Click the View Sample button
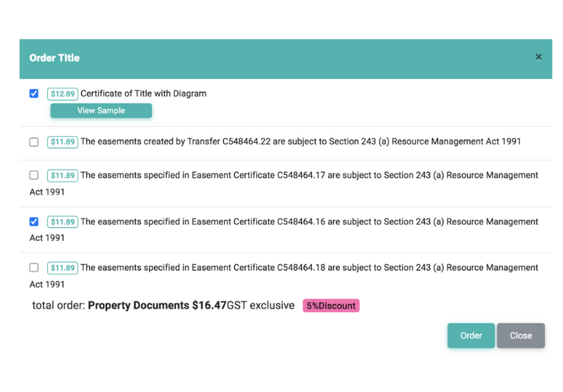 (101, 110)
